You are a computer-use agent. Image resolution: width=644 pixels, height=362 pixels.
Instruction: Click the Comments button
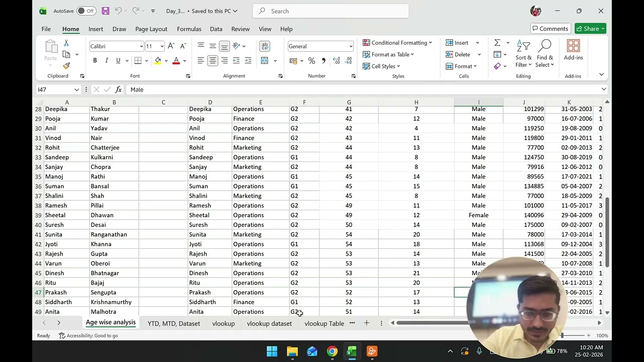[550, 29]
